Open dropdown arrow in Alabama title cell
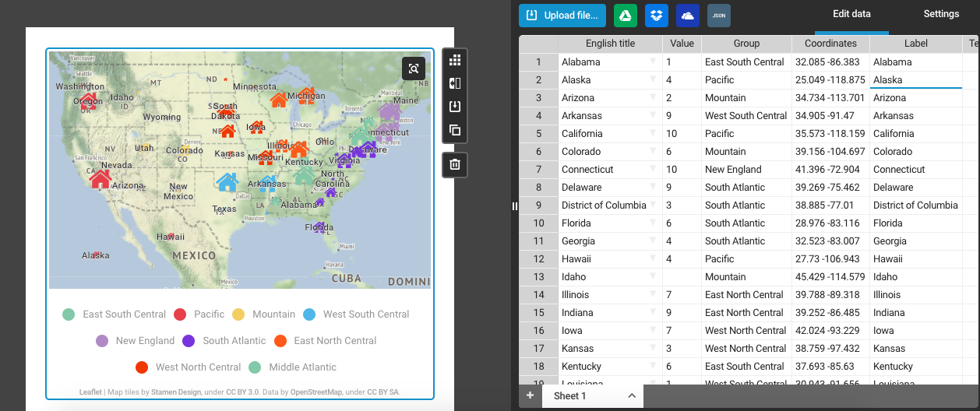This screenshot has height=411, width=980. pos(654,61)
